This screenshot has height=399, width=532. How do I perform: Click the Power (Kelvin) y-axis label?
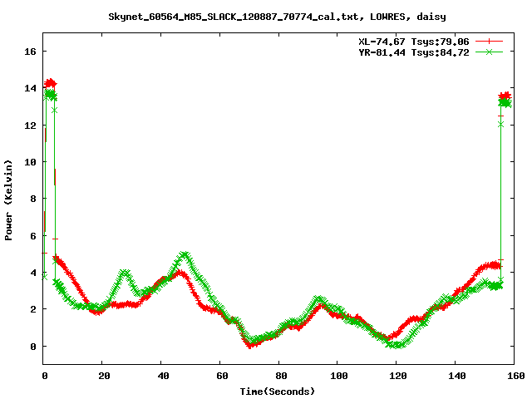click(x=8, y=199)
